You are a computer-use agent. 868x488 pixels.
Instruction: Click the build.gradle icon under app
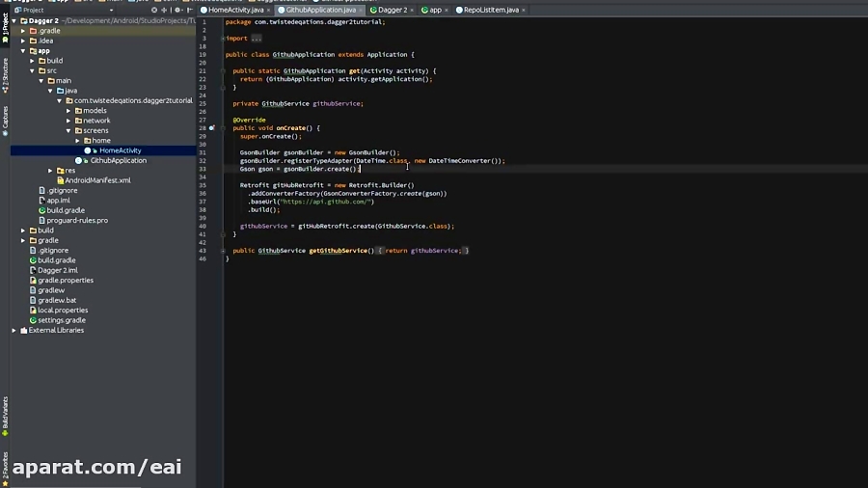(x=42, y=210)
